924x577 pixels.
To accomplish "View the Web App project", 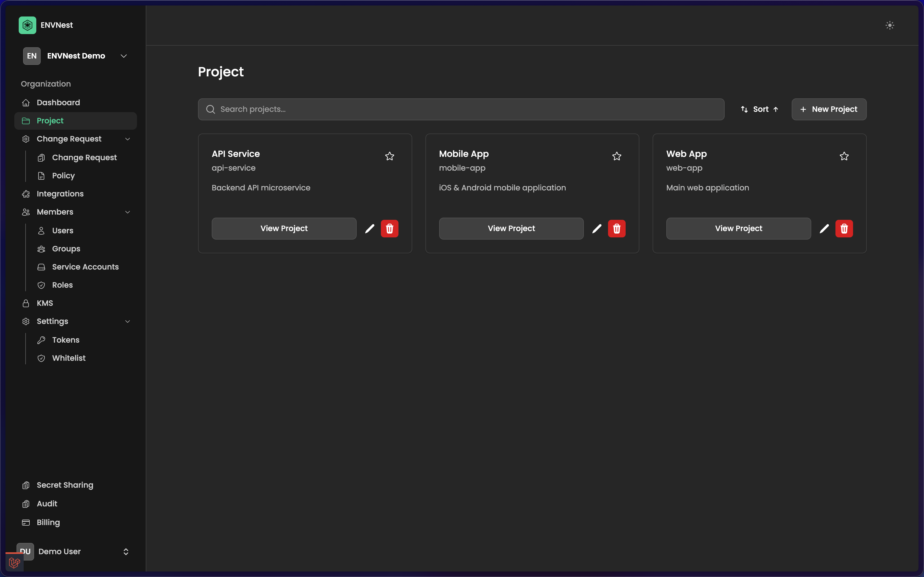I will tap(738, 229).
